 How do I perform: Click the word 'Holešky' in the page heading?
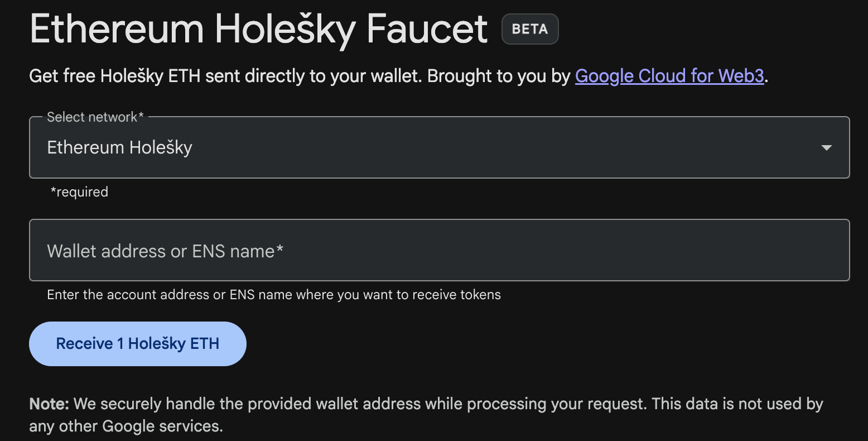coord(285,29)
